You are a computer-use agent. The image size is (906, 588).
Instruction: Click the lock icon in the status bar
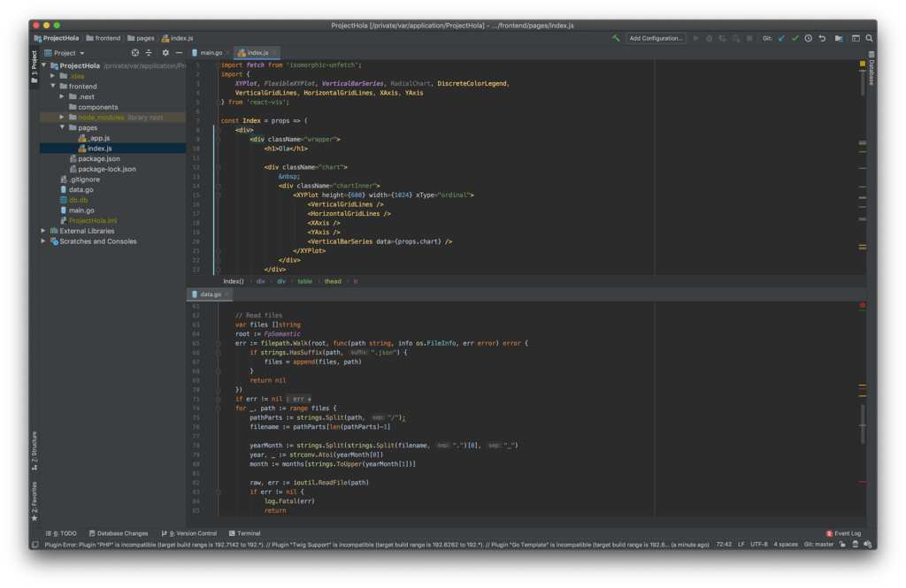pyautogui.click(x=842, y=544)
